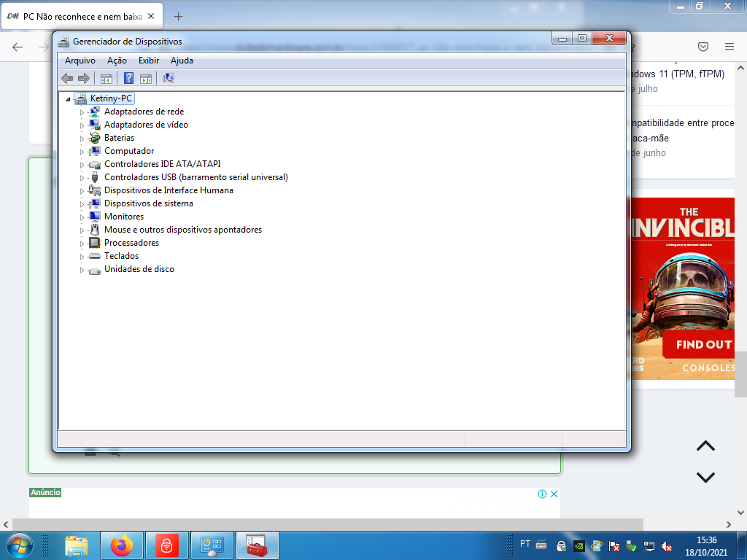Switch to the toolbox Device Manager taskbar button
747x560 pixels.
[x=258, y=545]
